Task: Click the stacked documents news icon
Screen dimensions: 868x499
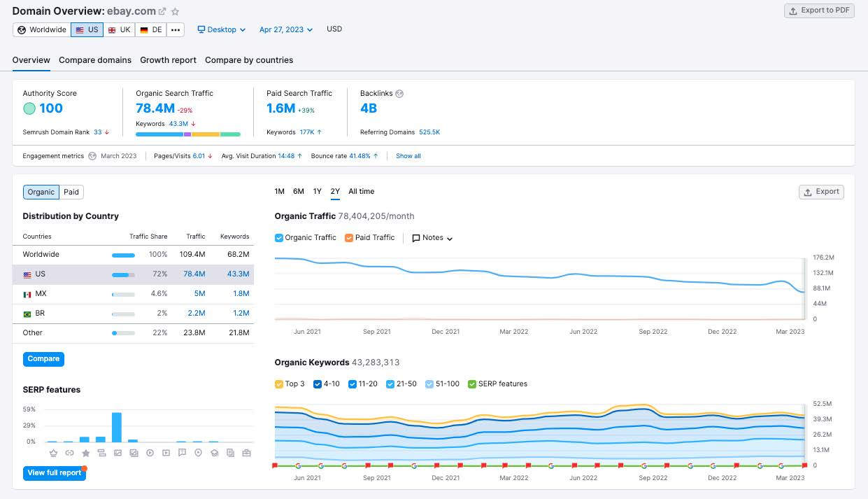Action: 230,453
